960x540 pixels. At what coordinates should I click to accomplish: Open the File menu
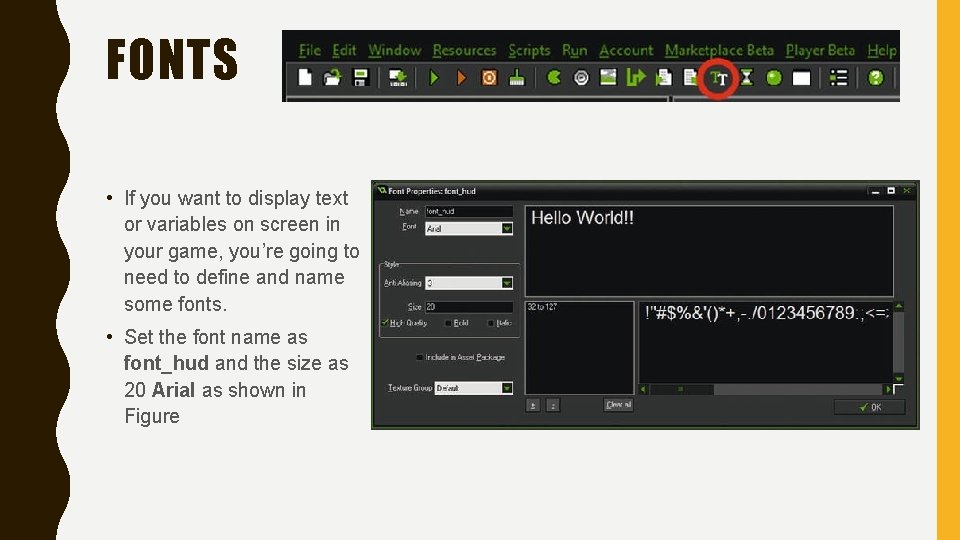[309, 50]
